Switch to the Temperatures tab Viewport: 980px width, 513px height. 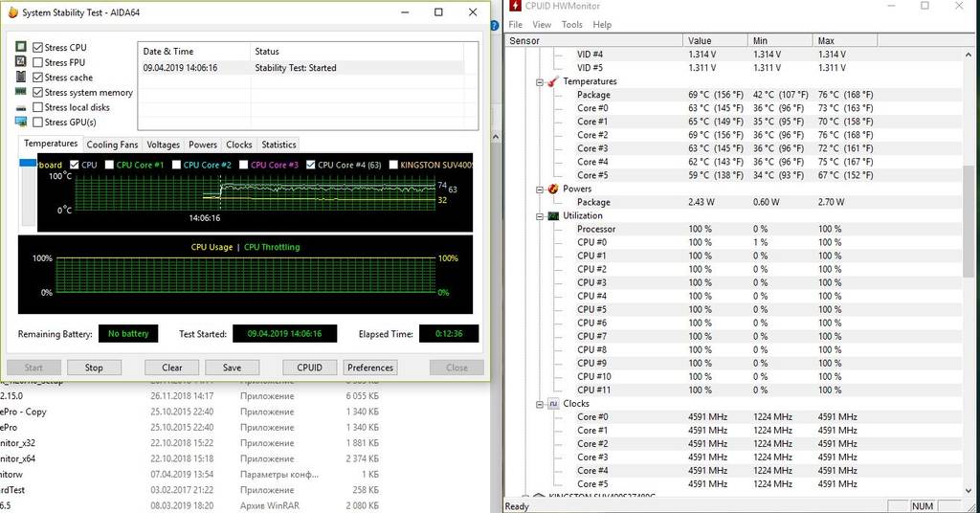coord(51,144)
